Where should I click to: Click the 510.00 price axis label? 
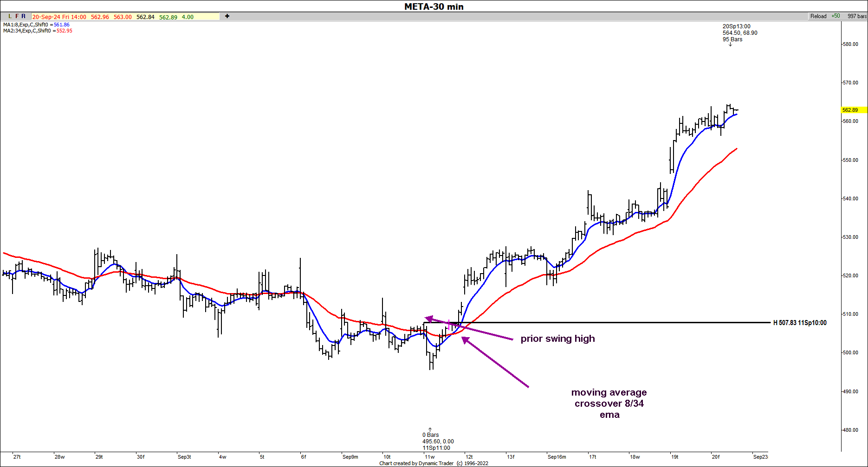(x=850, y=314)
